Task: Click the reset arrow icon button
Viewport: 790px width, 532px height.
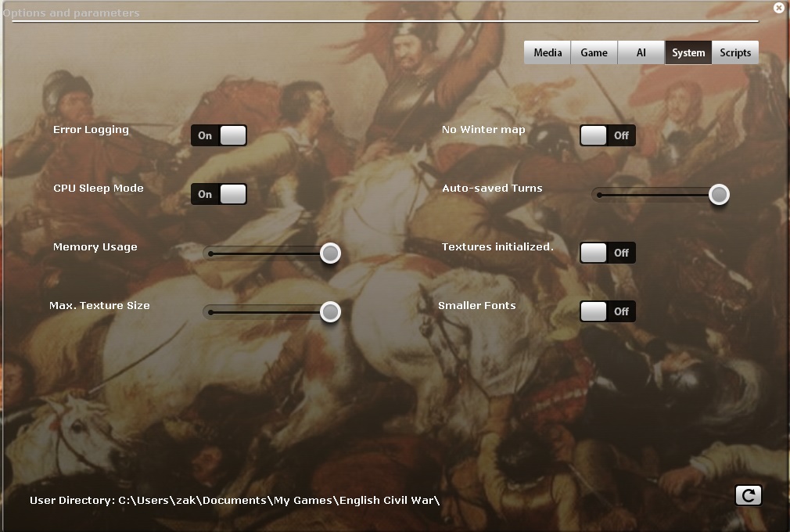Action: click(x=749, y=495)
